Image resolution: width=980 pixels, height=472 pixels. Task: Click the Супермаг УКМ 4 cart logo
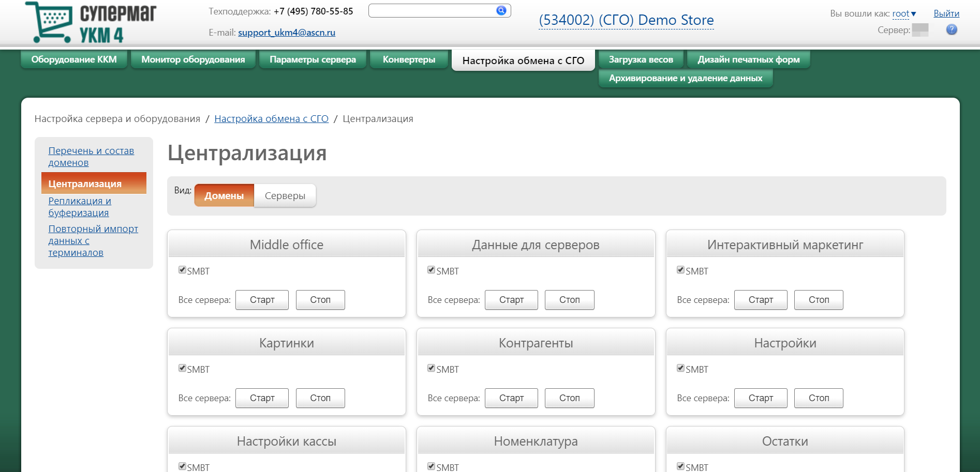(x=91, y=22)
